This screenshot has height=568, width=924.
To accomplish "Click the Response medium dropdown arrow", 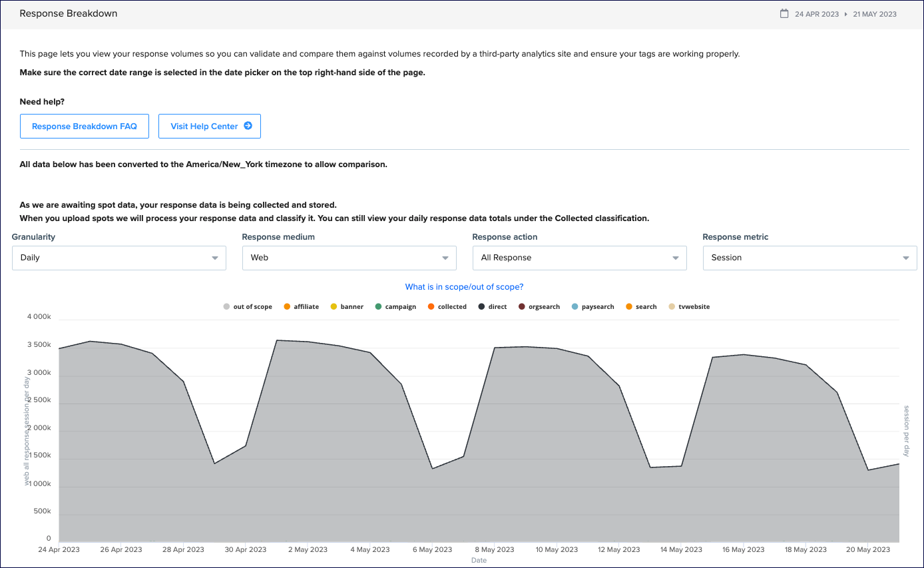I will tap(445, 258).
